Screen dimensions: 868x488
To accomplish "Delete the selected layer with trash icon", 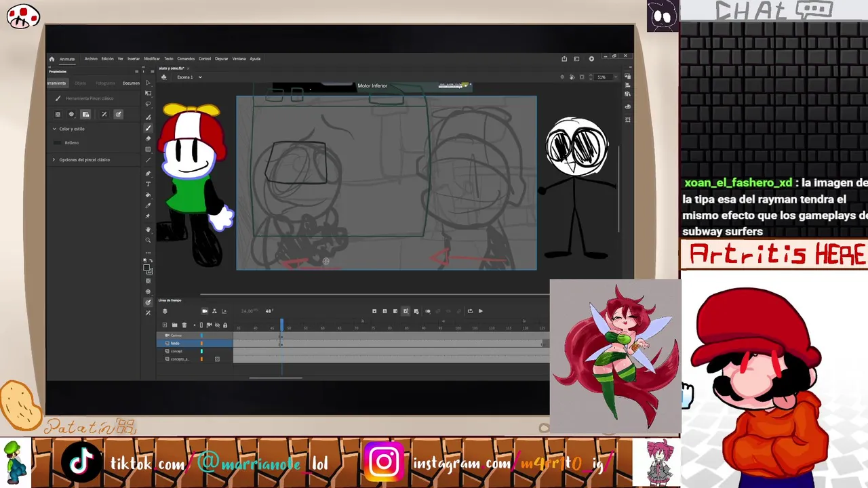I will 184,325.
